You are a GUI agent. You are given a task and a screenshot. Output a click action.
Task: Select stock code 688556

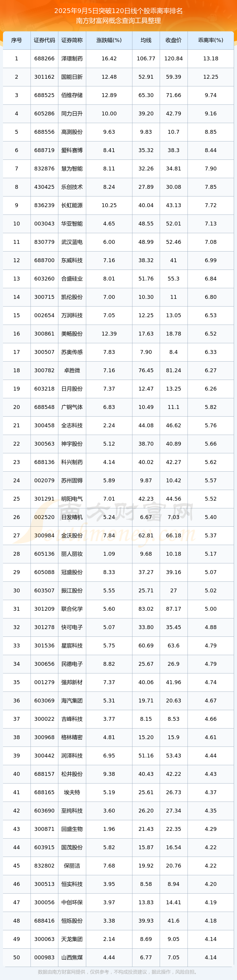click(44, 132)
